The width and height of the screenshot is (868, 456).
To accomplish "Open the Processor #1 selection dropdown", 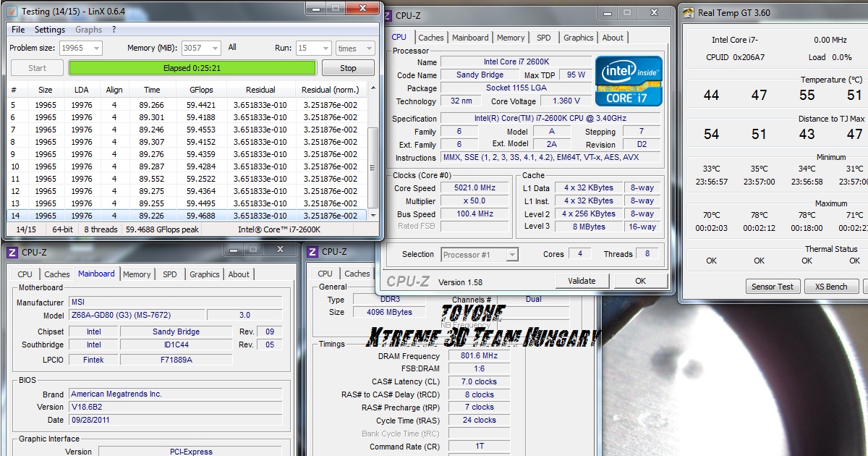I will pos(480,254).
